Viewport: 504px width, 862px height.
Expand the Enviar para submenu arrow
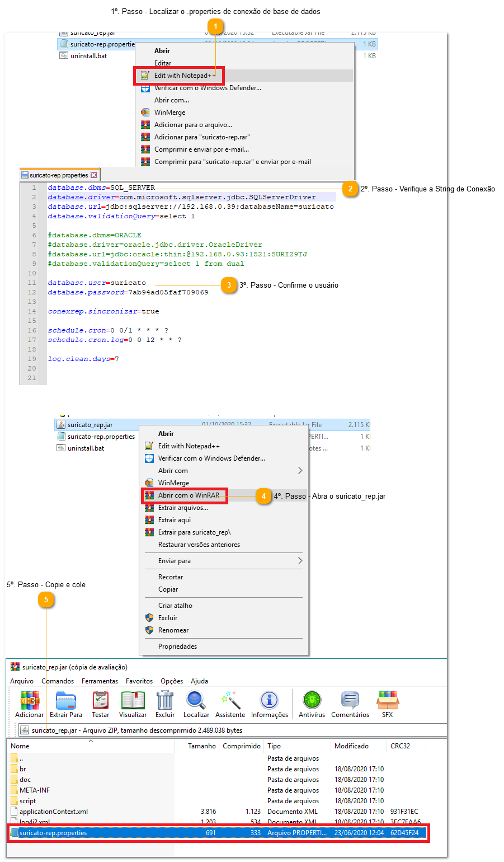pos(300,561)
